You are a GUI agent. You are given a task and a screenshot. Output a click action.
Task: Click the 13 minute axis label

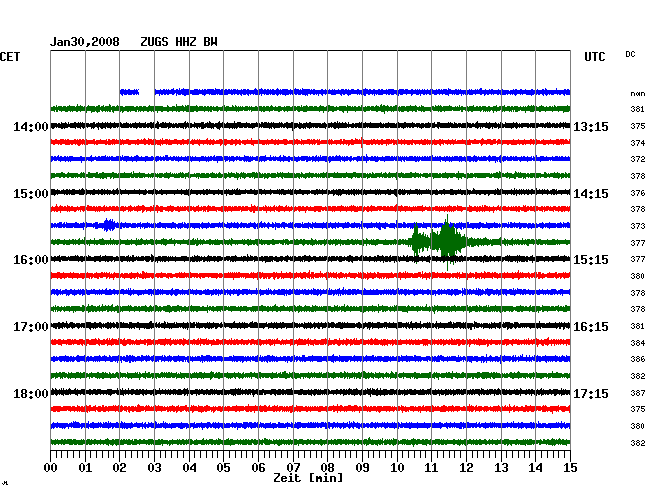pyautogui.click(x=501, y=468)
